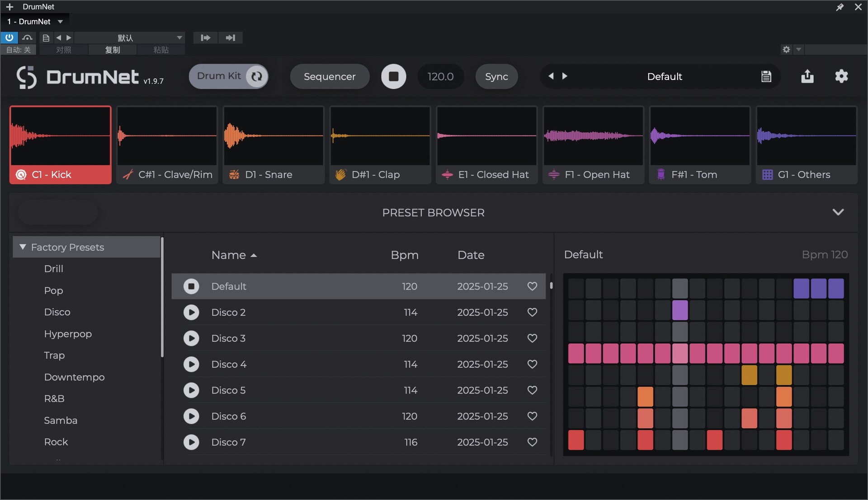Play the Disco 4 preset preview
The height and width of the screenshot is (500, 868).
click(191, 364)
